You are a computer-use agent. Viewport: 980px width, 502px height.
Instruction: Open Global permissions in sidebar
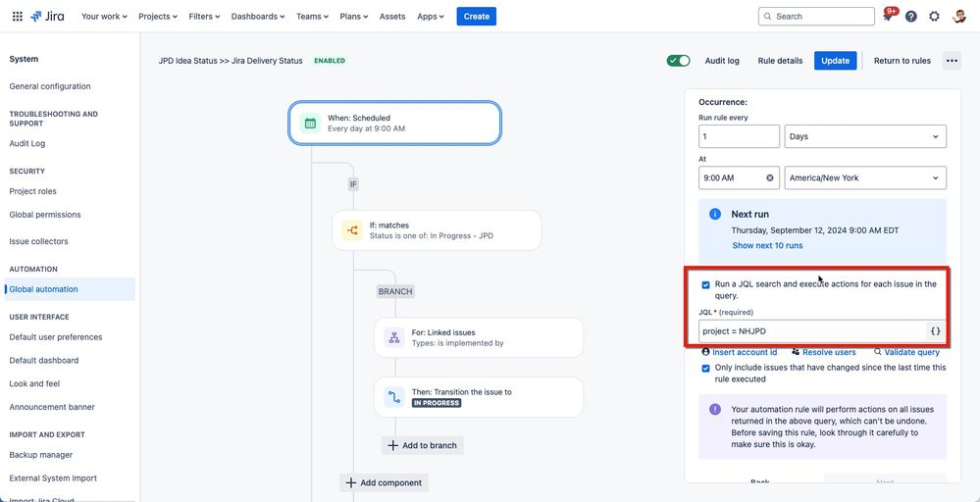pos(45,214)
